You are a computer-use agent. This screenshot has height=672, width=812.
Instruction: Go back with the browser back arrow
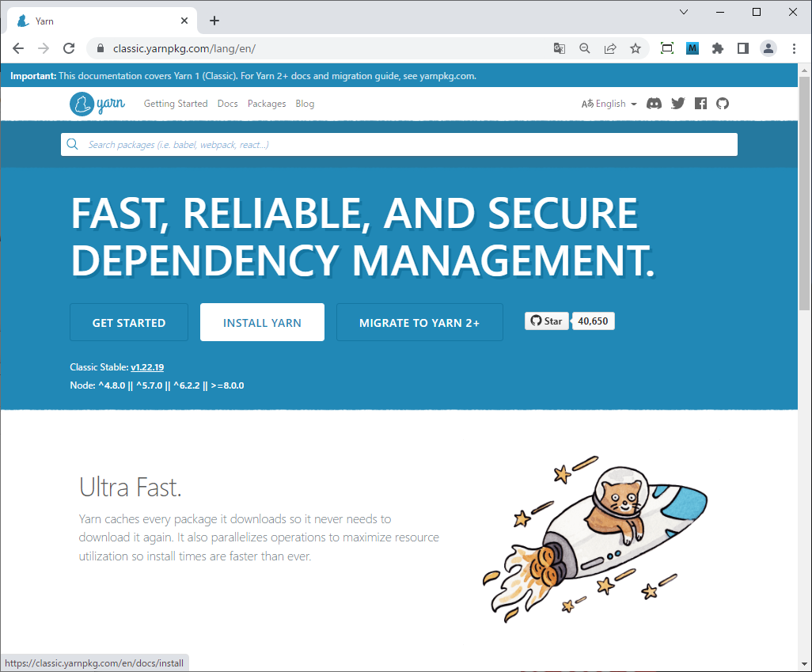[18, 49]
